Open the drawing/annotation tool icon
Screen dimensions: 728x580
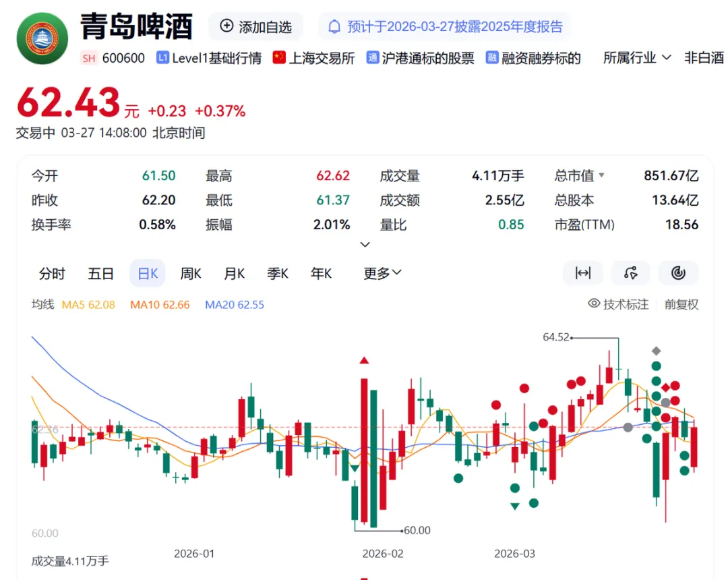tap(630, 273)
